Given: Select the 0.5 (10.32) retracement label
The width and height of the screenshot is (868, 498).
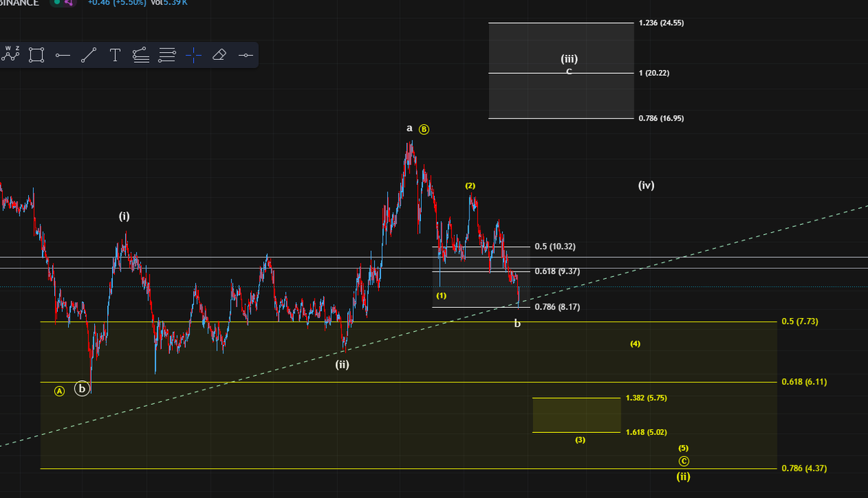Looking at the screenshot, I should 555,246.
